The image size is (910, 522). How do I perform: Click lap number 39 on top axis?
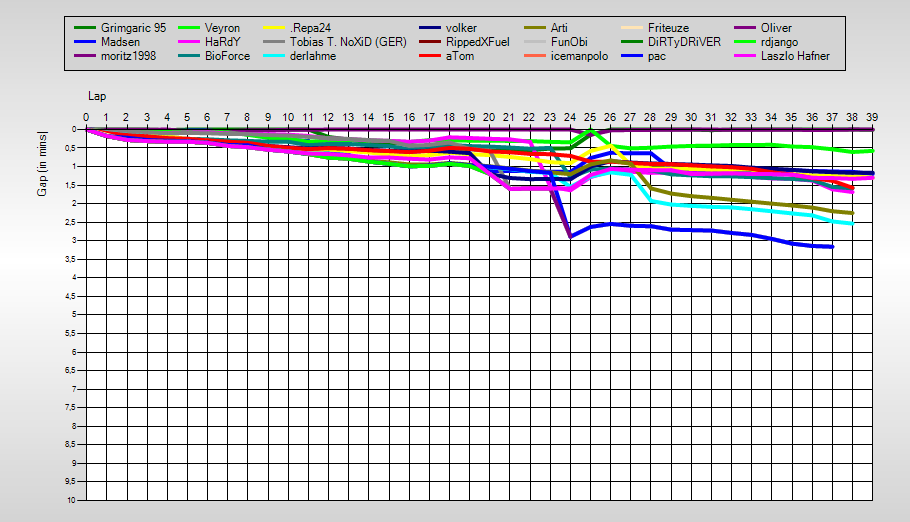(872, 117)
